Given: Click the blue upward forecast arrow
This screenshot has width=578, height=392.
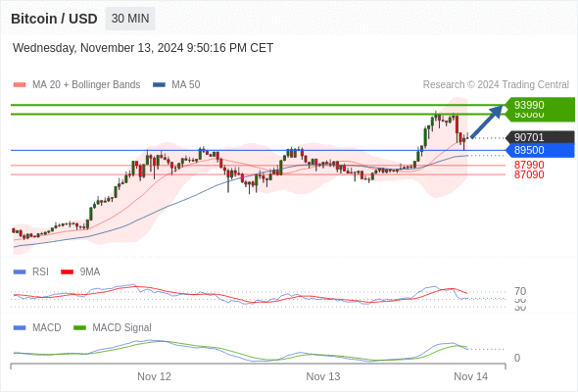Looking at the screenshot, I should click(487, 122).
